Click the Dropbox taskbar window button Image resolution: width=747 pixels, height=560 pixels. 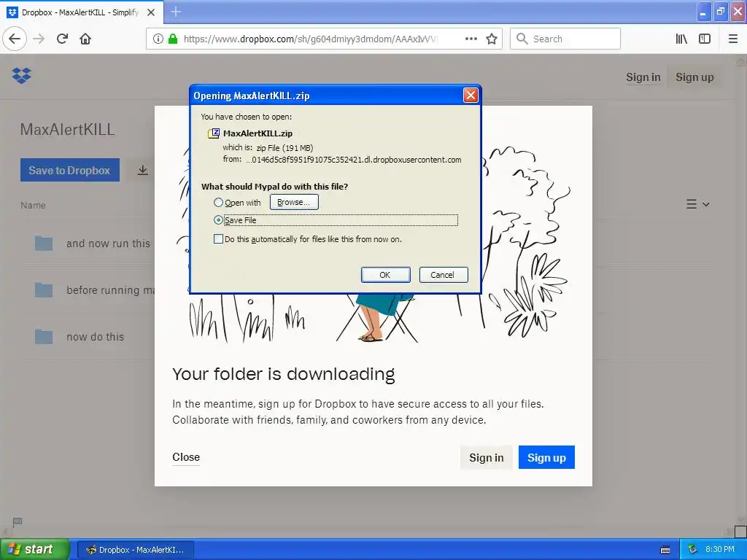(135, 550)
